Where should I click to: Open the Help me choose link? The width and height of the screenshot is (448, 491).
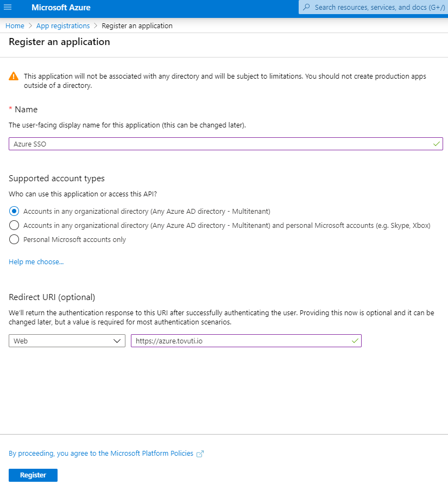[x=36, y=262]
